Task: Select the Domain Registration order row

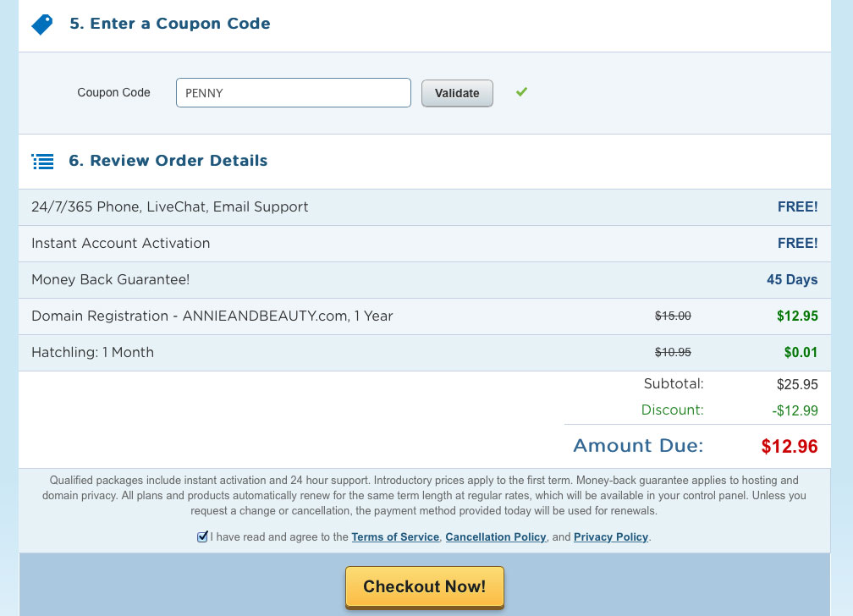Action: [424, 316]
